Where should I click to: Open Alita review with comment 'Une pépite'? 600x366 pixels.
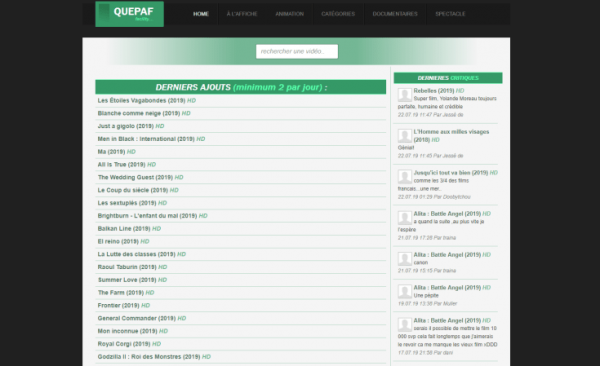click(x=452, y=288)
